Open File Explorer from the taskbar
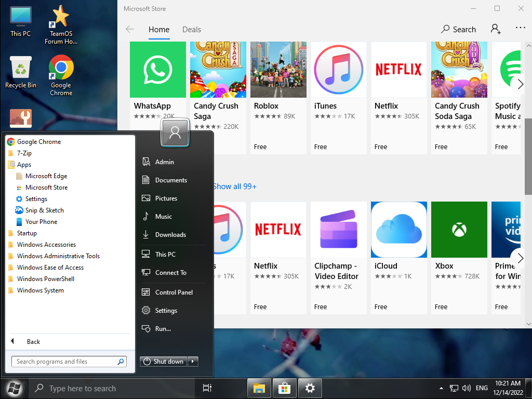This screenshot has width=532, height=399. click(x=259, y=388)
